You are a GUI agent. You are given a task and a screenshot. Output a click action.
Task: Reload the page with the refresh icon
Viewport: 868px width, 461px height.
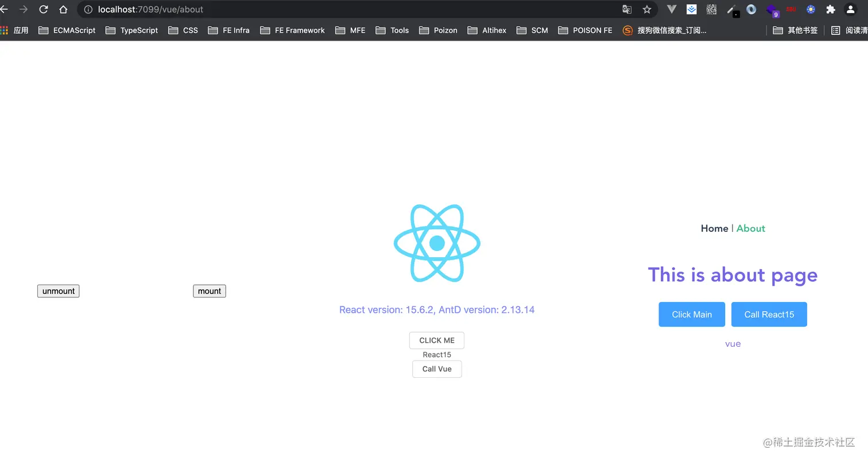click(44, 9)
